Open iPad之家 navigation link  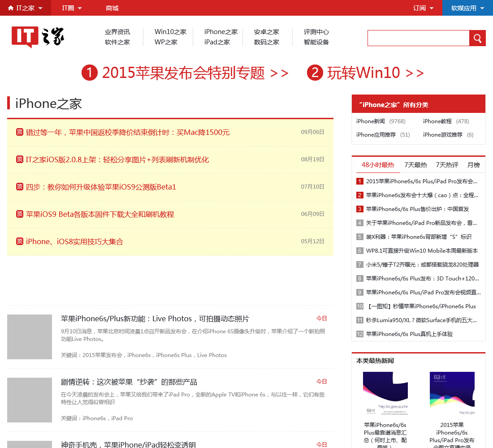217,42
